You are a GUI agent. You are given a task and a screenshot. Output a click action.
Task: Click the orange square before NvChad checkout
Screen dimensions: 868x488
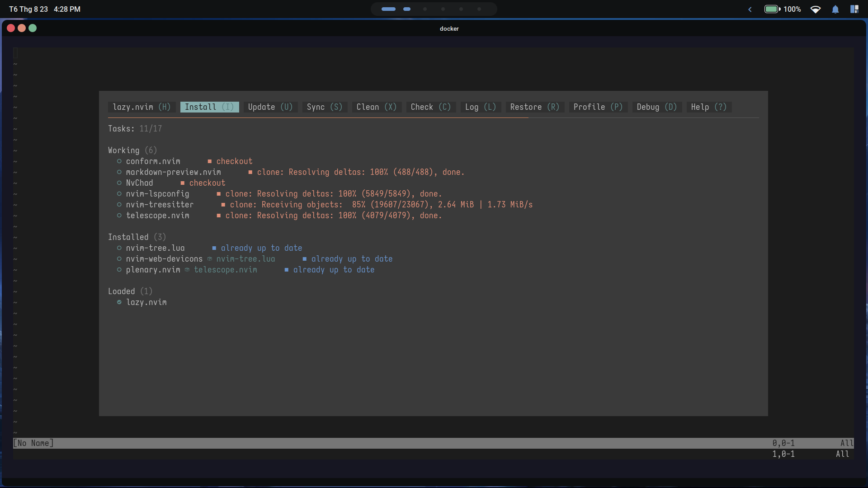183,183
